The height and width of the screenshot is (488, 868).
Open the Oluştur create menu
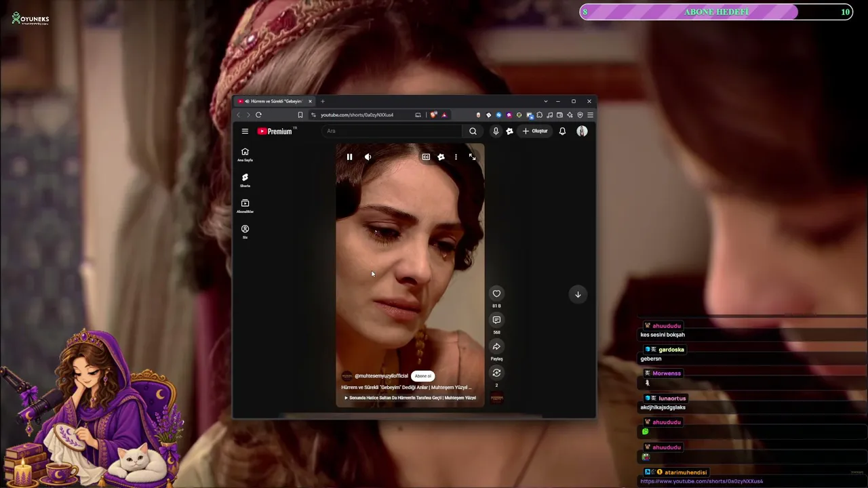(x=535, y=131)
